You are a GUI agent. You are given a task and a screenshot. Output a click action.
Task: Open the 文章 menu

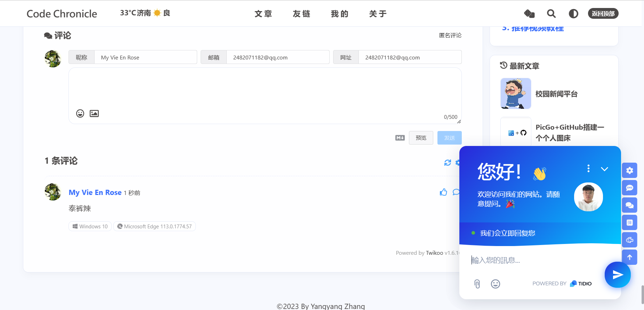click(263, 14)
